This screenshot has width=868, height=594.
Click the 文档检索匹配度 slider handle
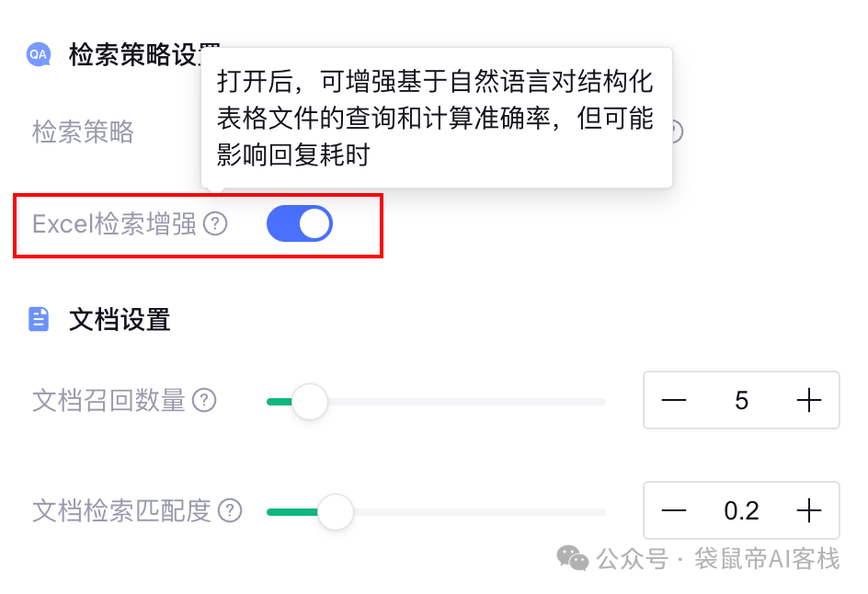(336, 511)
